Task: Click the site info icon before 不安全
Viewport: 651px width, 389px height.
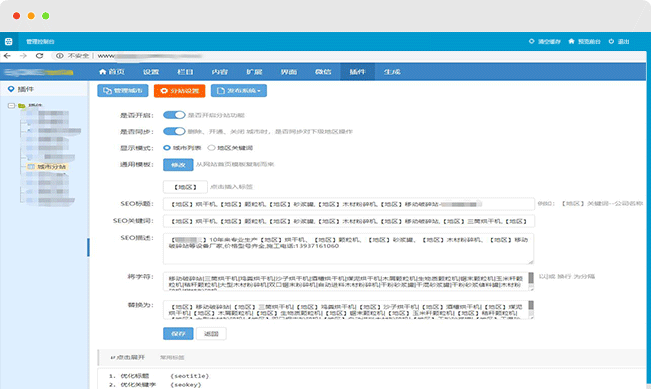Action: [60, 56]
